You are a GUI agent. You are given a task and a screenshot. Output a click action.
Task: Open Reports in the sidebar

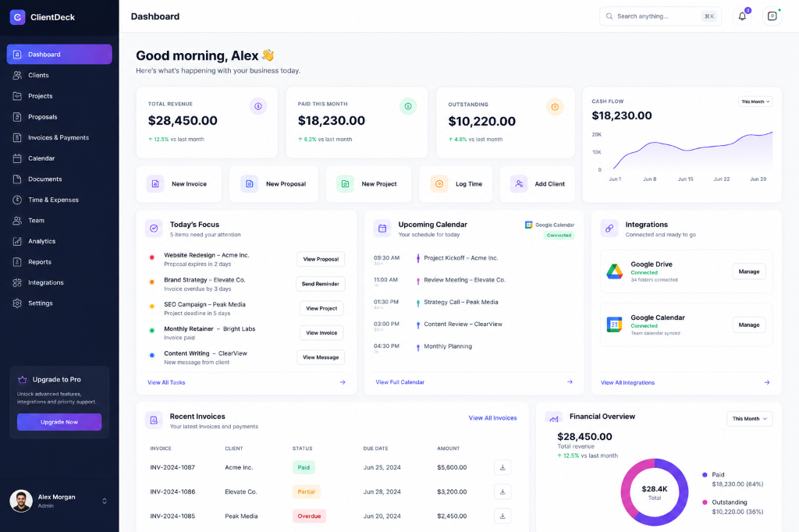pyautogui.click(x=59, y=262)
